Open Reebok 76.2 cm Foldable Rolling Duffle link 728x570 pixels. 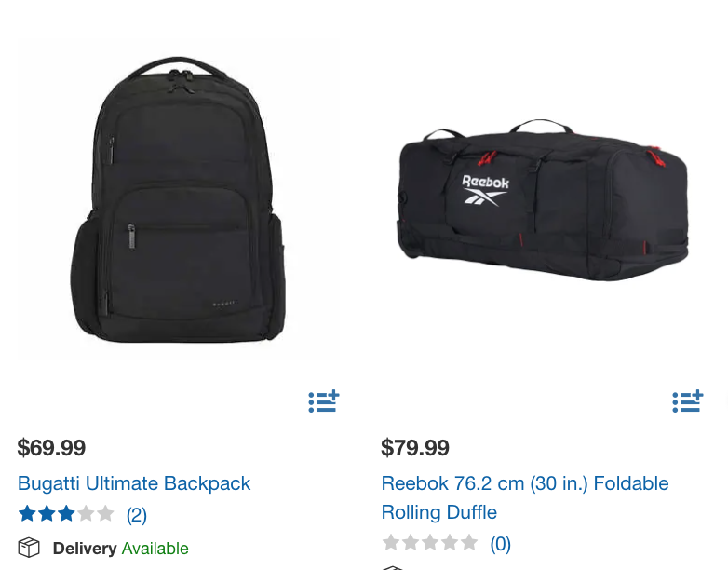[525, 498]
